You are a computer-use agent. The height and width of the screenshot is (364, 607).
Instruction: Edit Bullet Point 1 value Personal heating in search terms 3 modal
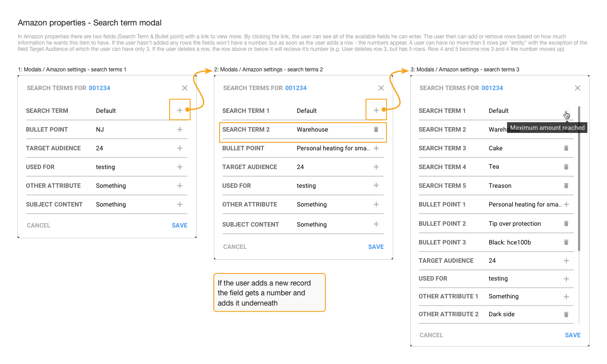point(525,204)
